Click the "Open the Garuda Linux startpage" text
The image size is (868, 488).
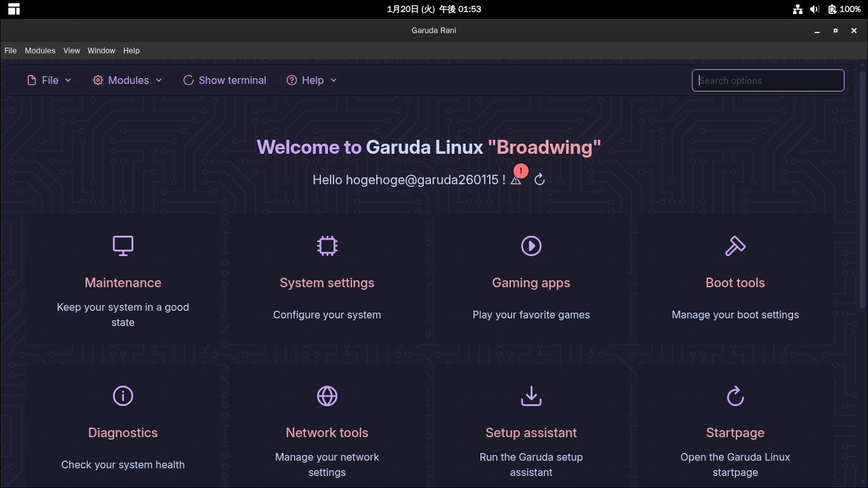click(735, 464)
